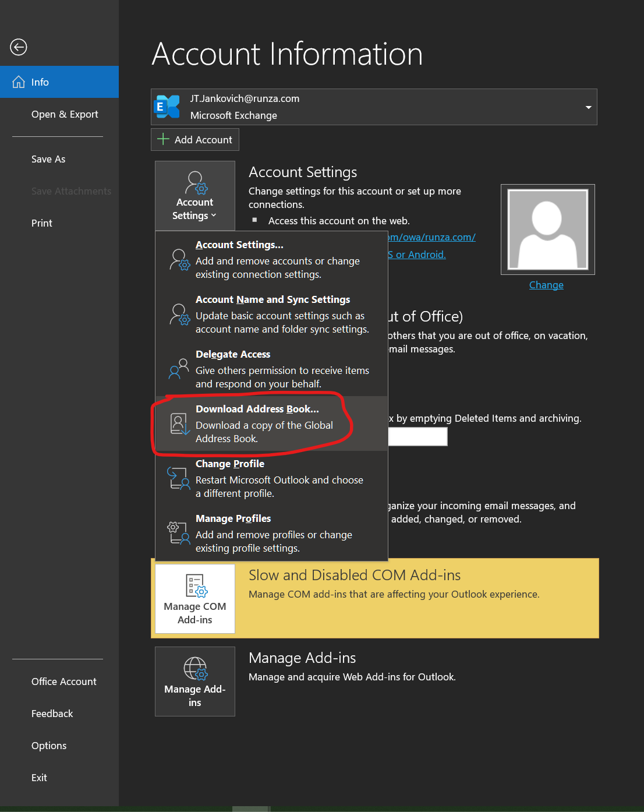Click the profile photo placeholder
The image size is (644, 812).
coord(548,230)
